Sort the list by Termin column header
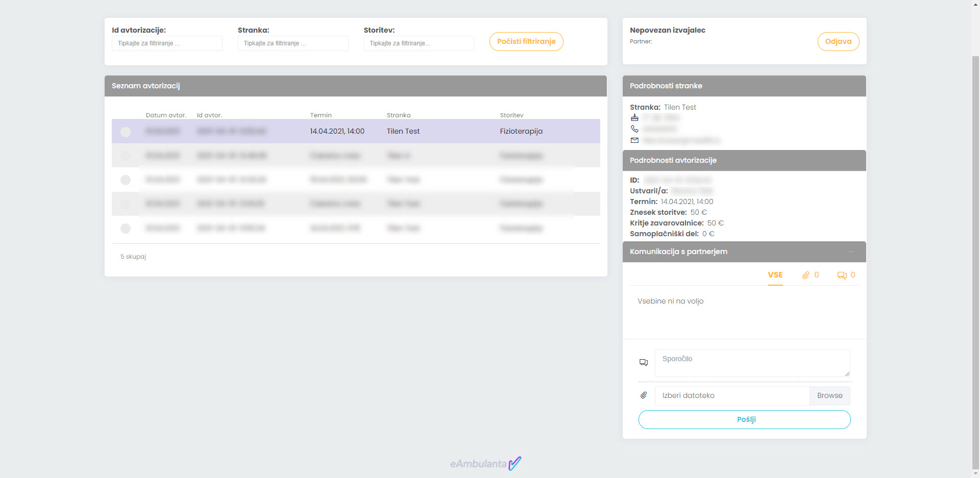 tap(321, 115)
